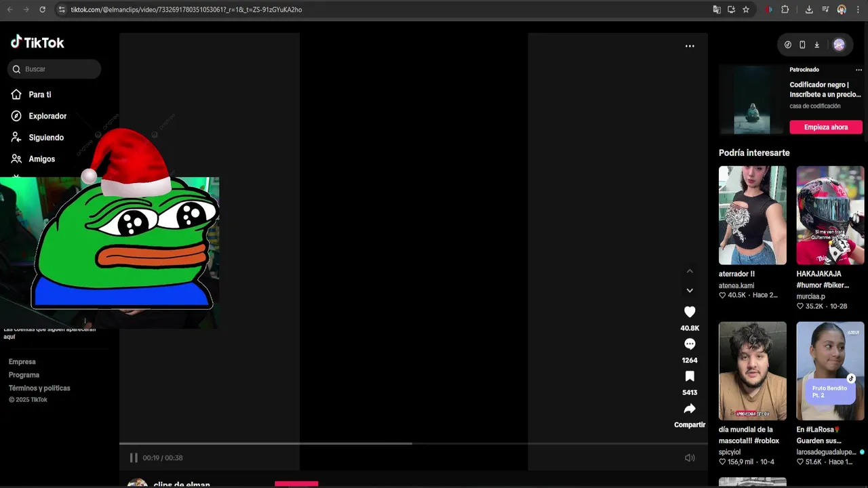Go to the previous video arrow
This screenshot has height=488, width=868.
tap(690, 271)
